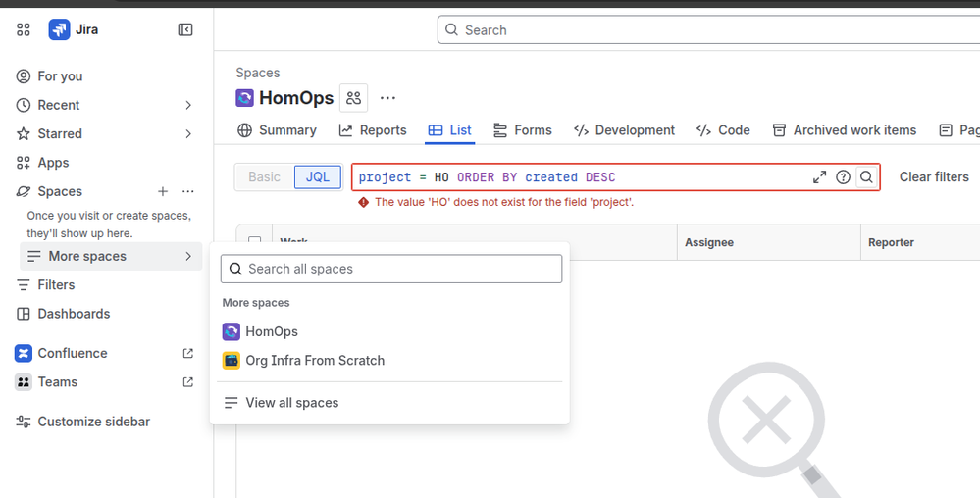Open Confluence link in sidebar
This screenshot has width=980, height=498.
click(73, 353)
